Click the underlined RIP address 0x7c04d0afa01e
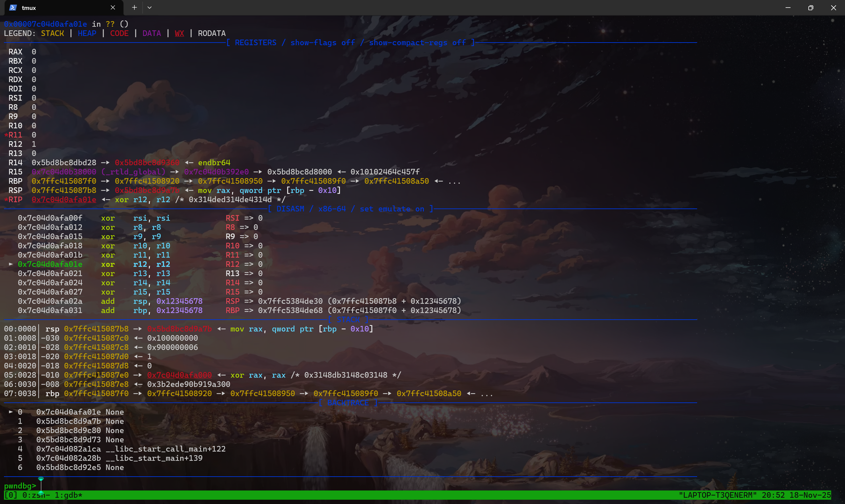The height and width of the screenshot is (504, 845). tap(64, 200)
